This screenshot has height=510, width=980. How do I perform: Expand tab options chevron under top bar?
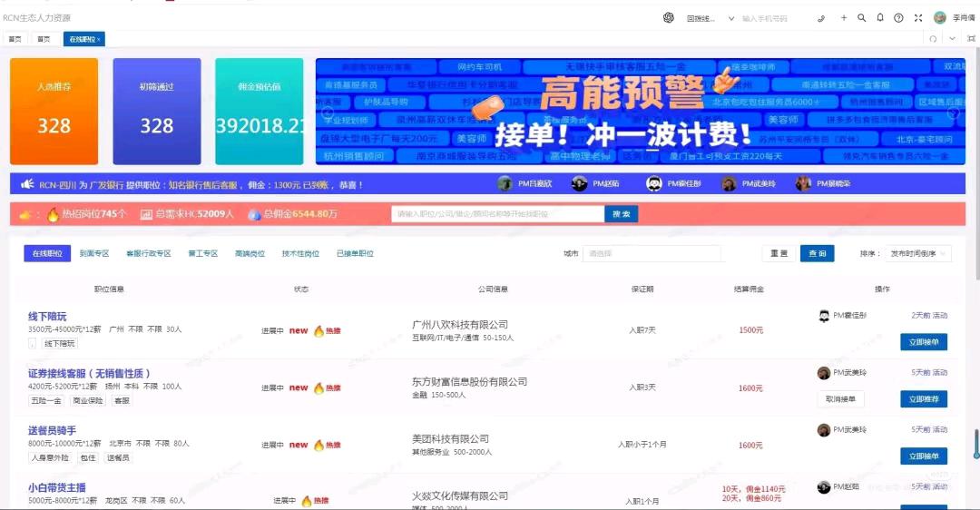point(952,39)
